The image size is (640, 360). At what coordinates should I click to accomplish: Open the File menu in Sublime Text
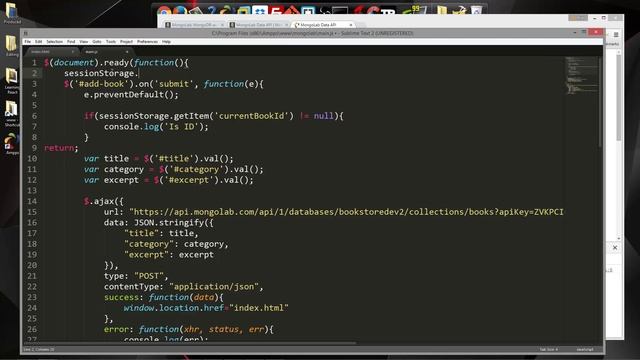27,42
